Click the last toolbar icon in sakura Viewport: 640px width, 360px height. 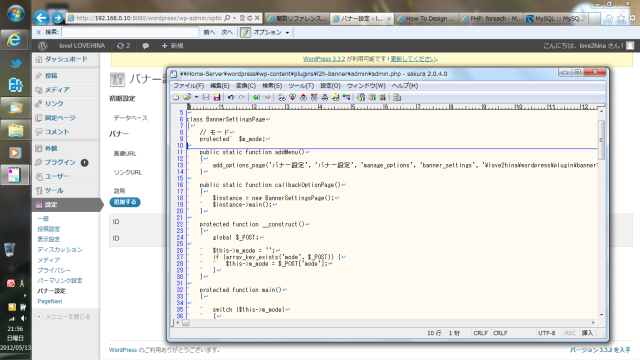click(x=397, y=97)
